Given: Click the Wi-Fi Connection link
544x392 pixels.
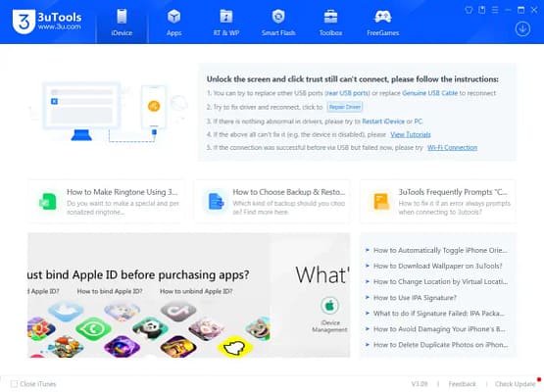Looking at the screenshot, I should pos(452,147).
